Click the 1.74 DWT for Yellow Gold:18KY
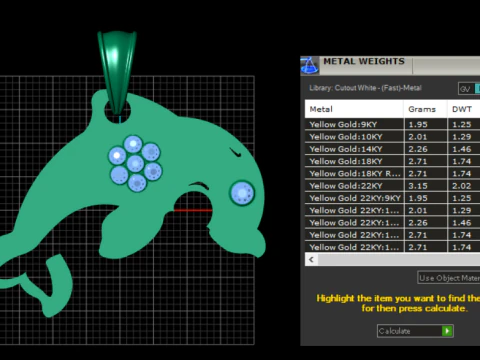The width and height of the screenshot is (480, 360). (462, 162)
